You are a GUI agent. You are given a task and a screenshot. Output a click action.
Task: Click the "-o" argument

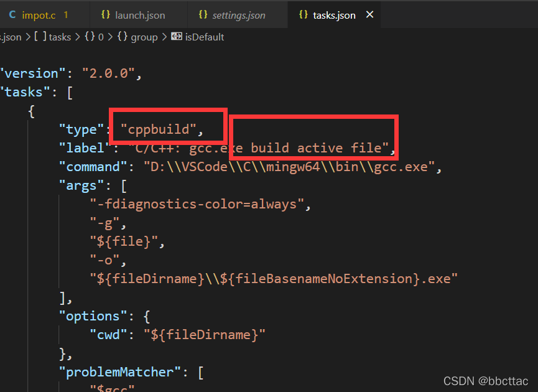click(x=104, y=260)
